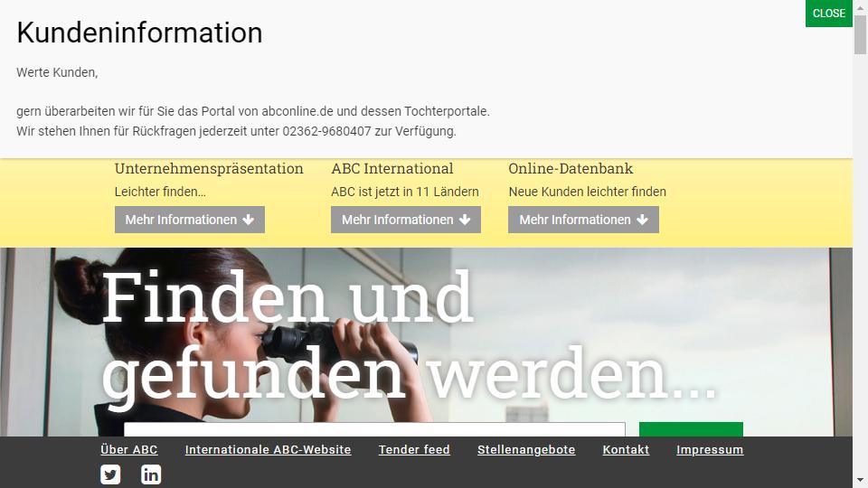Open the Internationale ABC-Website link
Image resolution: width=868 pixels, height=488 pixels.
tap(268, 450)
